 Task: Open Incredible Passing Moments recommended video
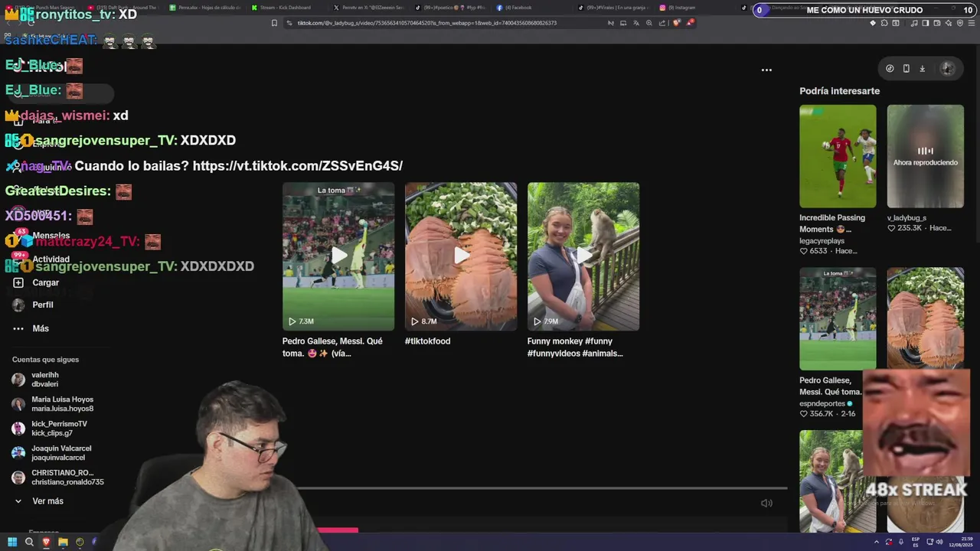pyautogui.click(x=838, y=156)
